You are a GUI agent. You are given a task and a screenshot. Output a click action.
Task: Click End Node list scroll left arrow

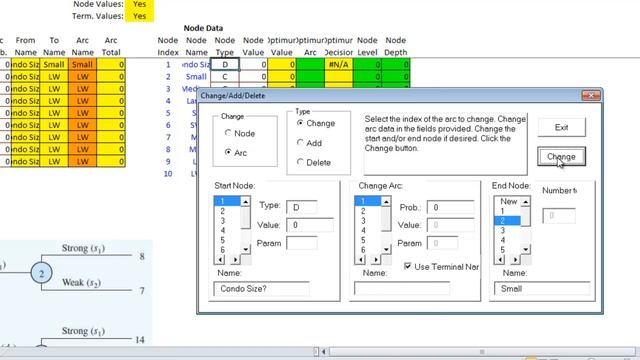pyautogui.click(x=500, y=260)
